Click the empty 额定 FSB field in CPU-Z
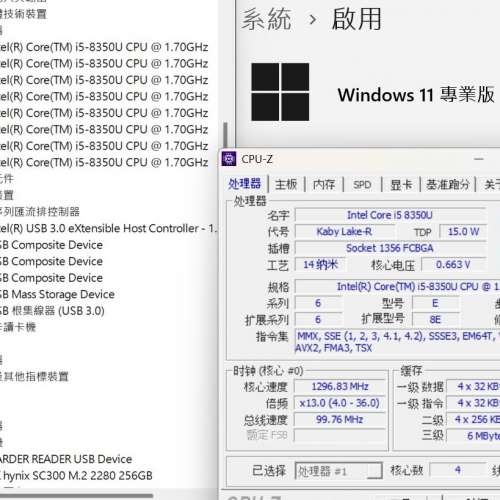Viewport: 500px width, 500px height. 340,435
